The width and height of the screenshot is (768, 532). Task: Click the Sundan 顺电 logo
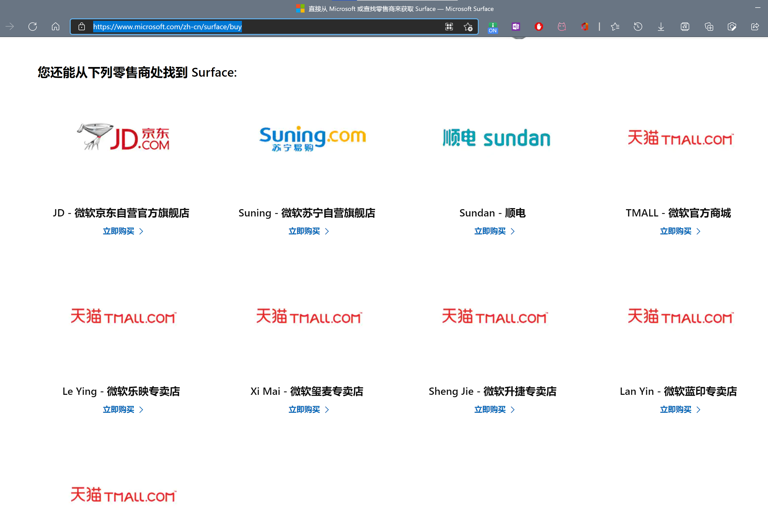(496, 138)
